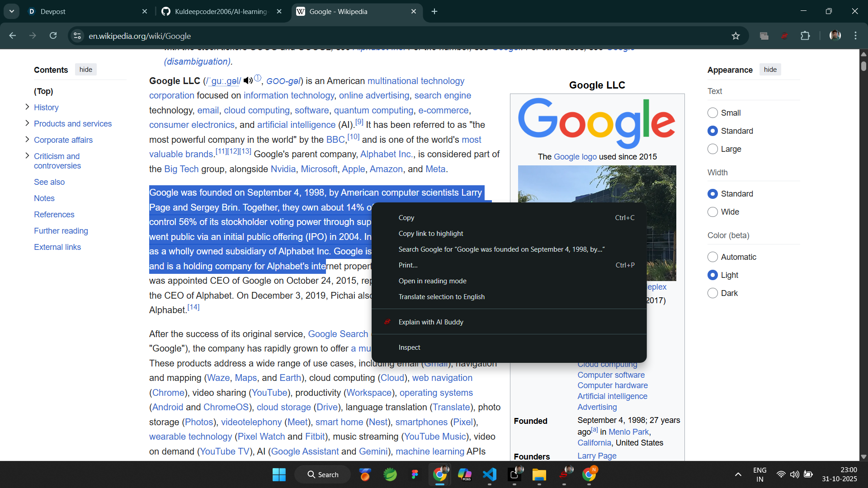
Task: Open File Explorer from taskbar
Action: [539, 474]
